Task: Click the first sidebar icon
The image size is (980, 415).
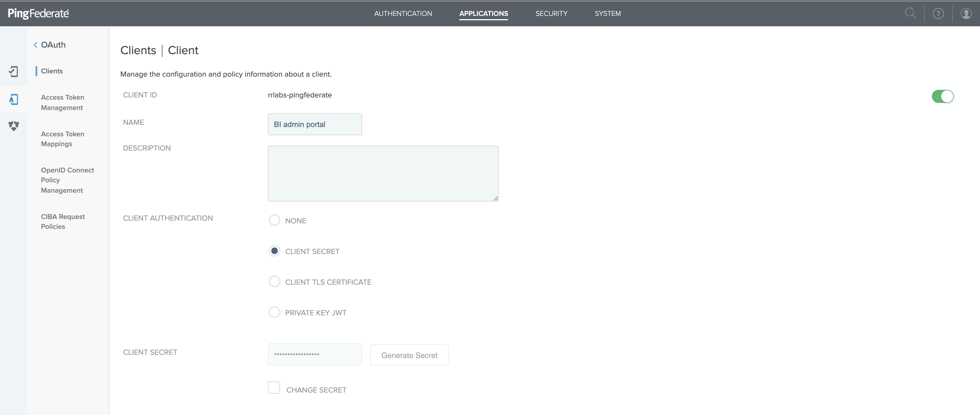Action: coord(14,71)
